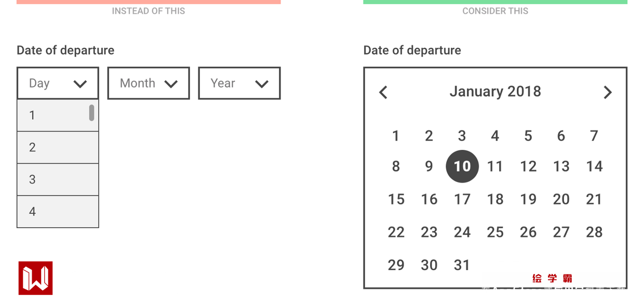Choose the 8th on the calendar

click(x=396, y=166)
